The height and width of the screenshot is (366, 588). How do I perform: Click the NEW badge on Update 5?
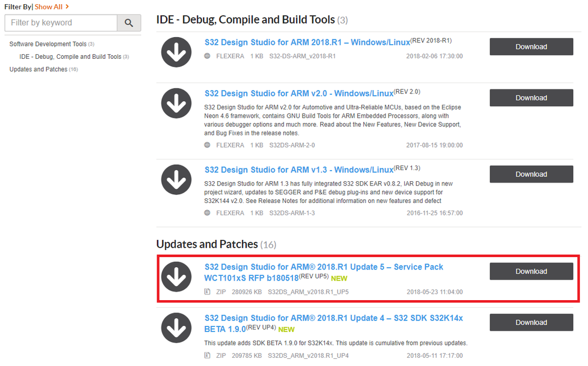[339, 279]
